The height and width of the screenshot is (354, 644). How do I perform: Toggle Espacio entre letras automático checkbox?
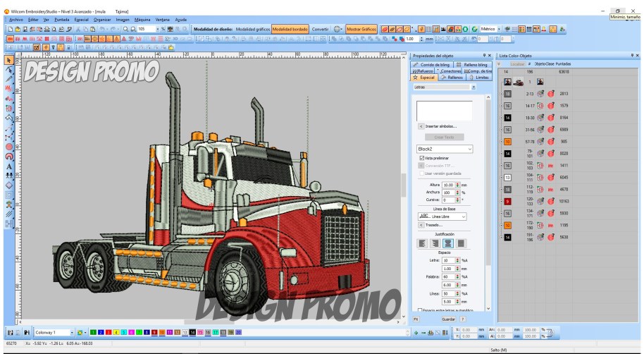pos(419,310)
